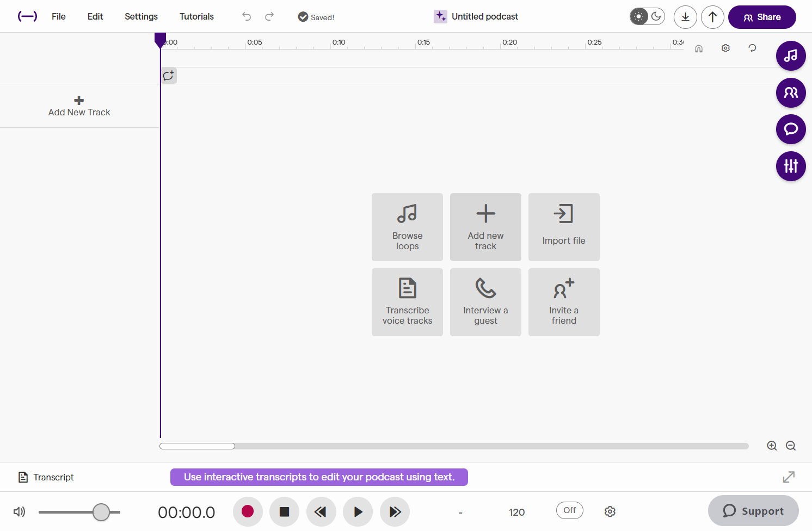This screenshot has height=531, width=812.
Task: Click the Invite a friend tile
Action: (564, 302)
